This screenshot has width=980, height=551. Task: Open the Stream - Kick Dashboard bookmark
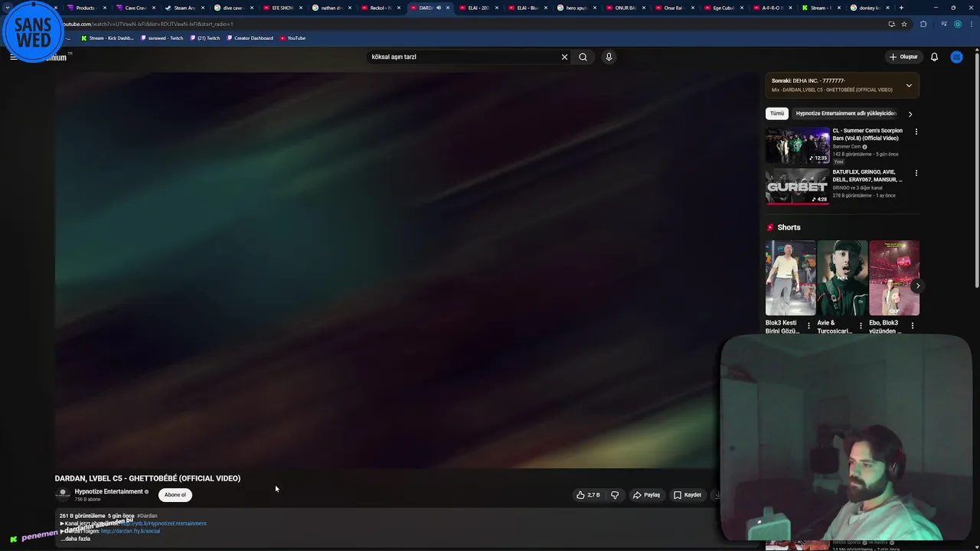click(107, 37)
